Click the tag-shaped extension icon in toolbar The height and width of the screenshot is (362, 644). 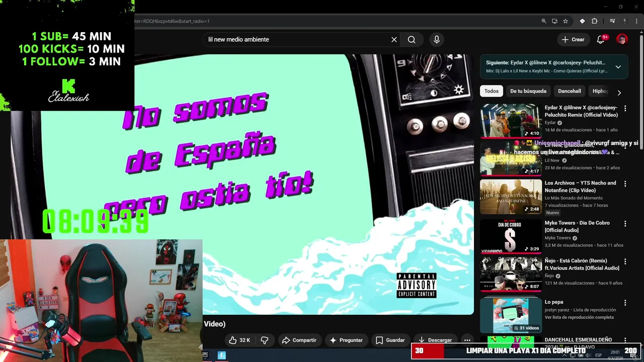pyautogui.click(x=582, y=21)
